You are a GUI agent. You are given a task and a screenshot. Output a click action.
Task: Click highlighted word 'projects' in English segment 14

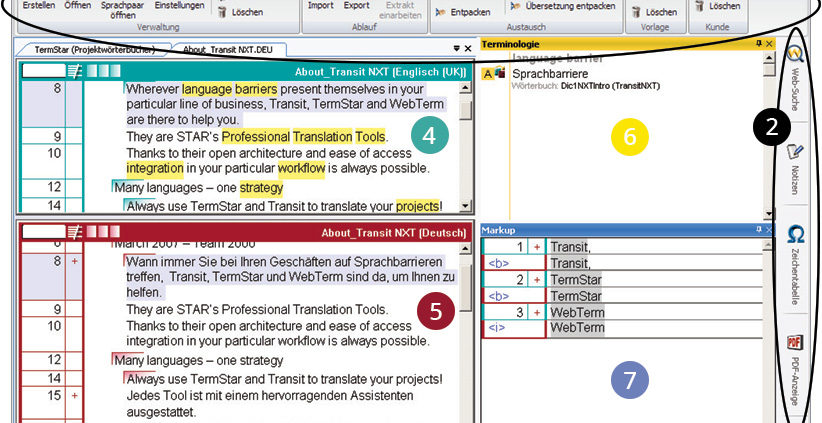(417, 207)
